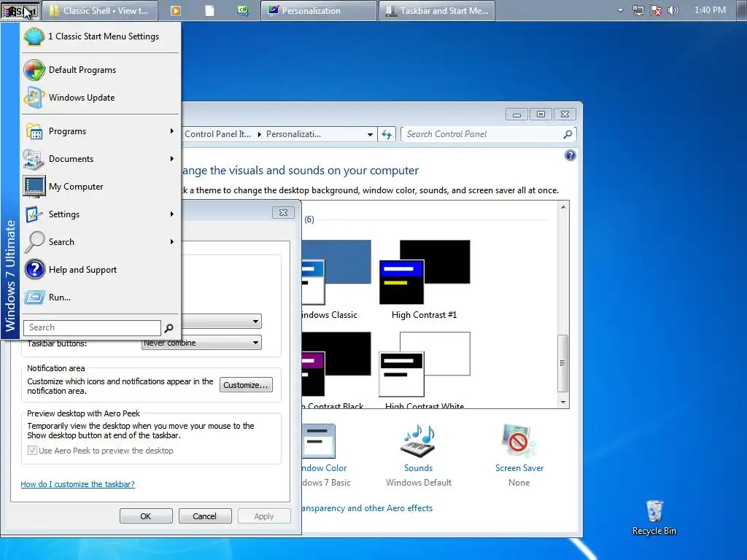Click the themes list scrollbar thumb
The width and height of the screenshot is (747, 560).
(563, 363)
